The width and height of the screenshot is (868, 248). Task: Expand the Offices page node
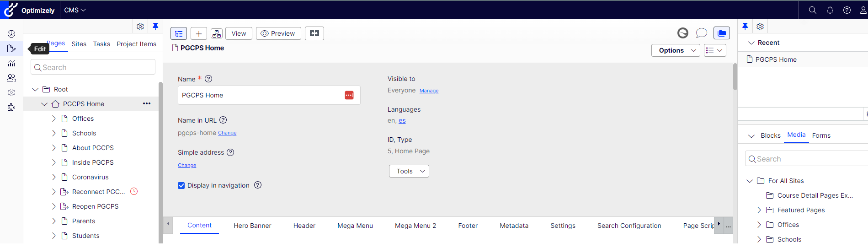tap(54, 119)
